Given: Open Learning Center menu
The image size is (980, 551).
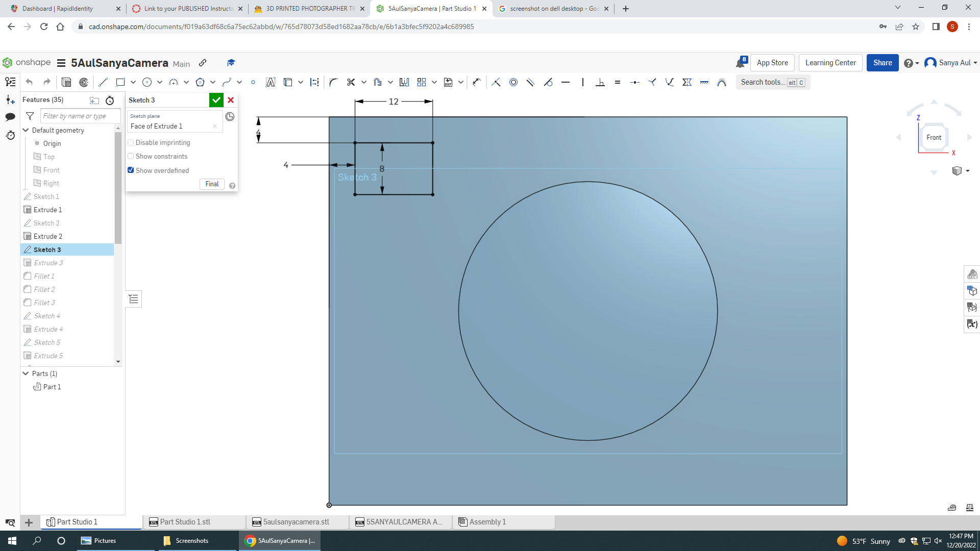Looking at the screenshot, I should click(x=830, y=63).
